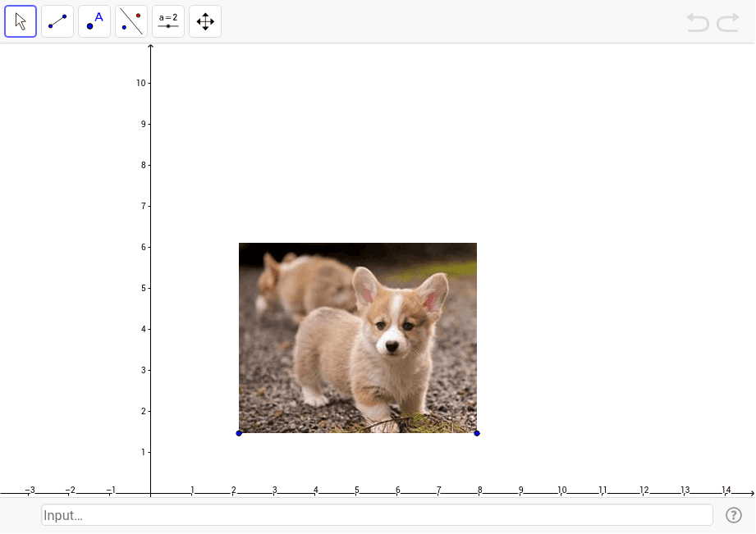Select the Move arrow tool
The height and width of the screenshot is (534, 756).
(x=21, y=21)
